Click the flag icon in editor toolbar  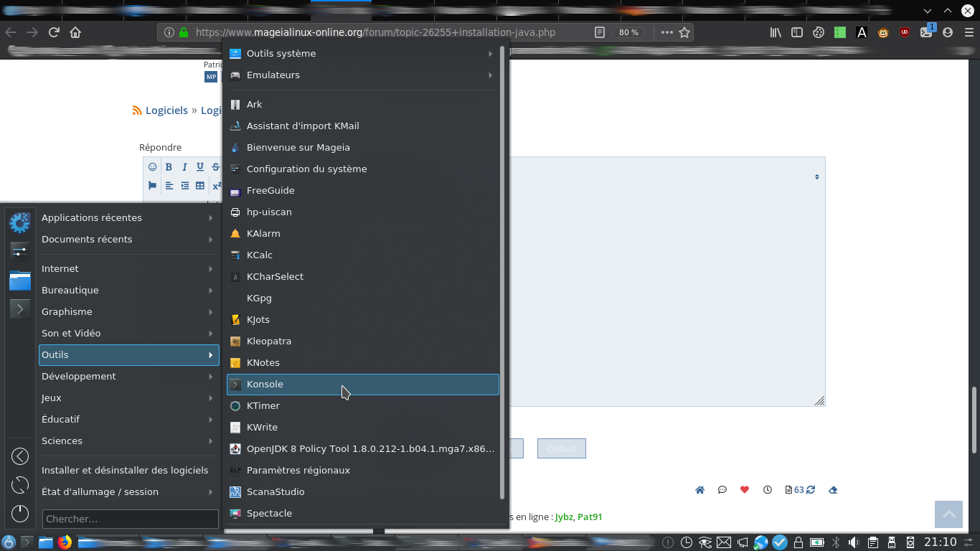coord(153,186)
